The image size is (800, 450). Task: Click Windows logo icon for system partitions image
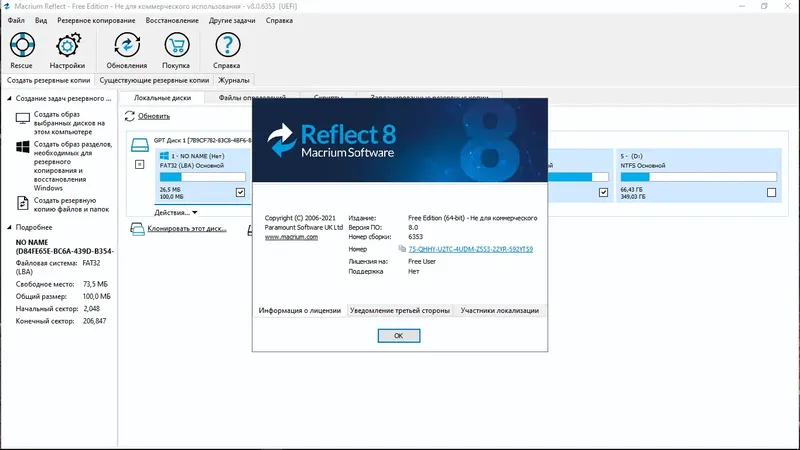pyautogui.click(x=22, y=147)
